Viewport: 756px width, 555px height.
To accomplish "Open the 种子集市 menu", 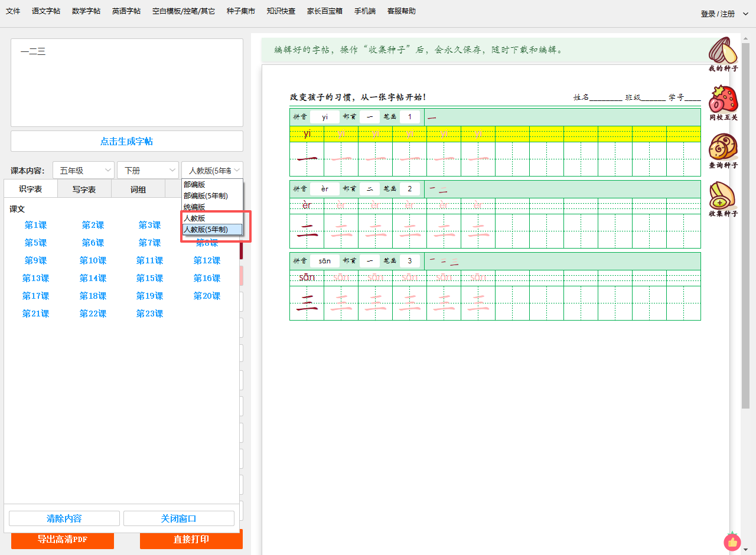I will tap(241, 11).
